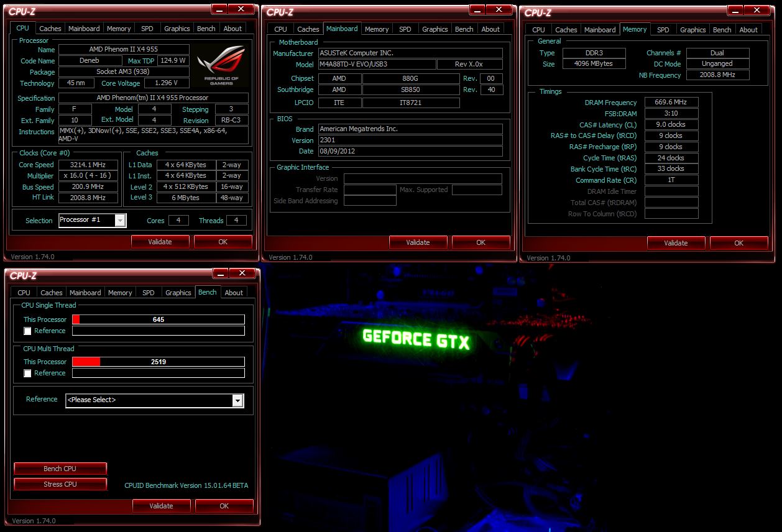Click the empty Transfer Rate field
Image resolution: width=782 pixels, height=532 pixels.
(x=370, y=190)
